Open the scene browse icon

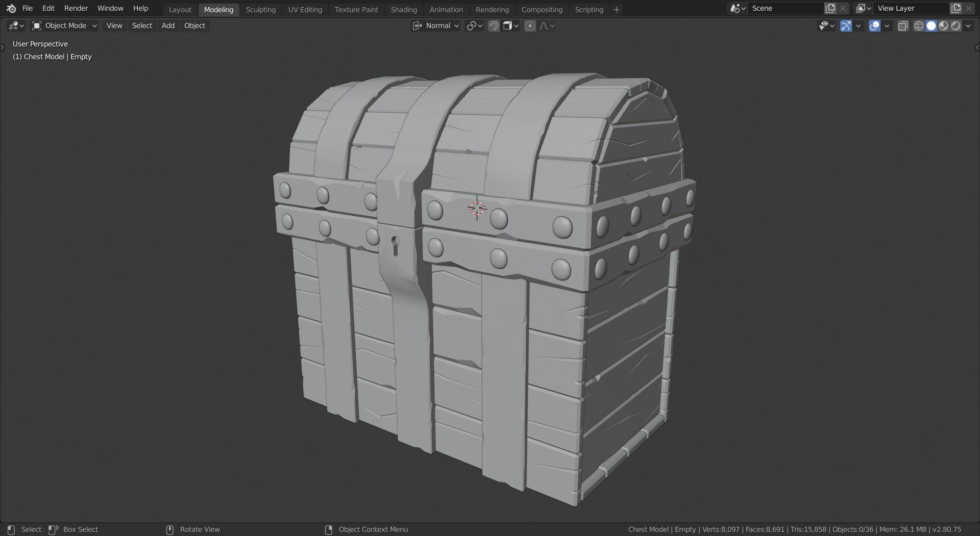click(x=738, y=9)
